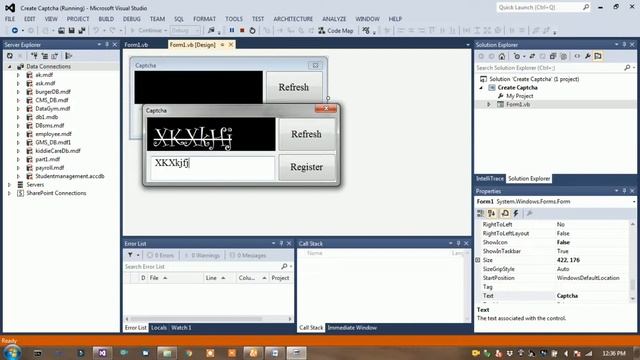Viewport: 640px width, 360px height.
Task: Click Refresh button in the designer form
Action: point(294,87)
